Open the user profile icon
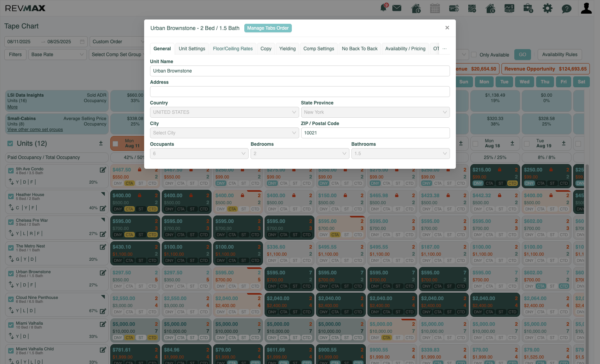 click(586, 8)
